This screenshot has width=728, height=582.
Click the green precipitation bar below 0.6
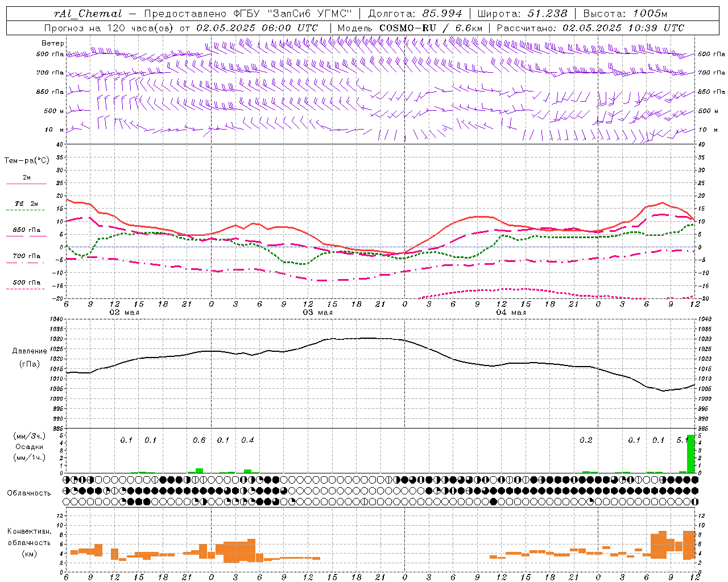click(199, 471)
